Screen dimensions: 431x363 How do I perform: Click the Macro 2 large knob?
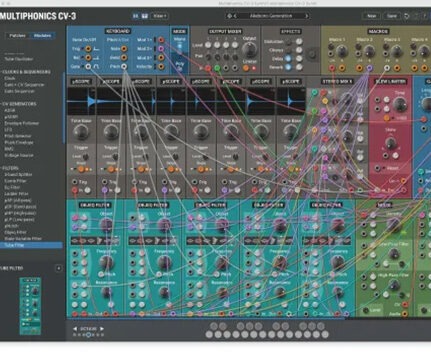coord(369,51)
